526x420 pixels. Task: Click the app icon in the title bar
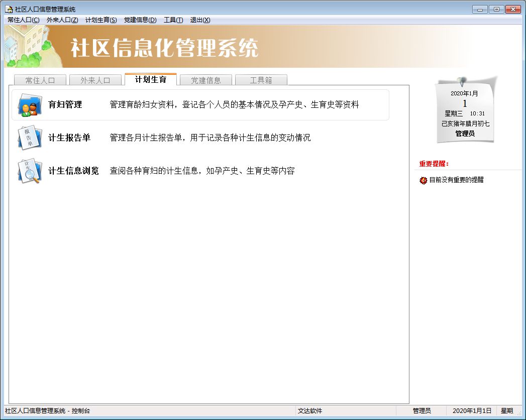click(x=9, y=10)
